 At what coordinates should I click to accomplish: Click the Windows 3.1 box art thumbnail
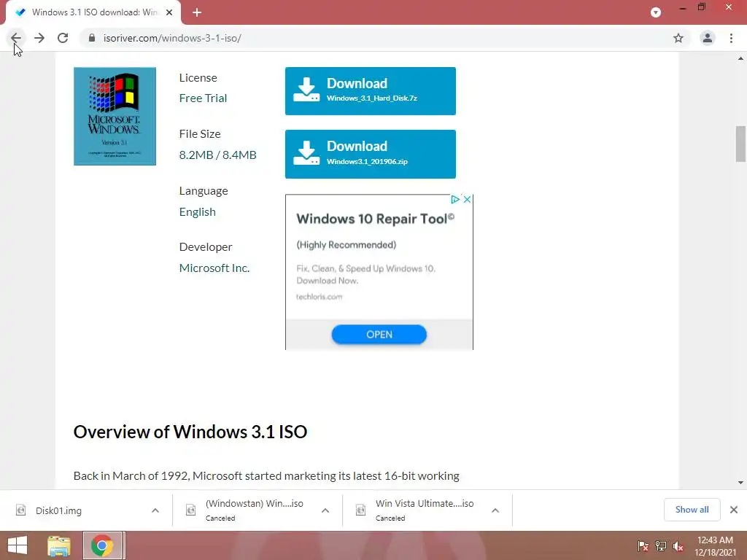tap(115, 116)
